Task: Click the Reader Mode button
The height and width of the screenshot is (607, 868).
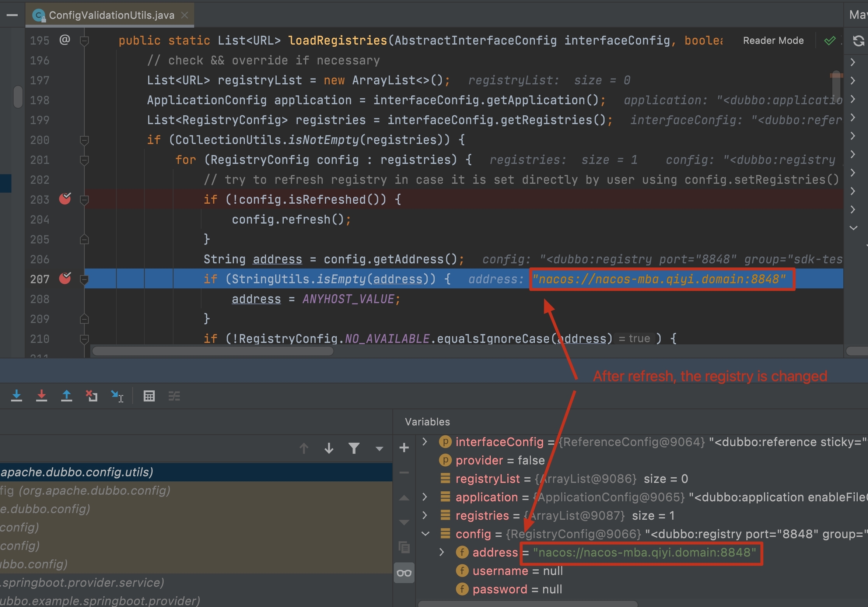Action: point(773,41)
